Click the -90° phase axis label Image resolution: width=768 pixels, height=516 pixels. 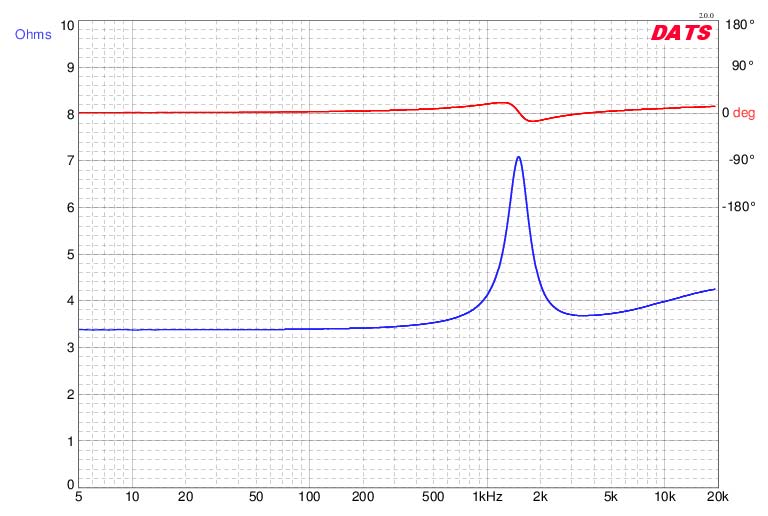(742, 160)
